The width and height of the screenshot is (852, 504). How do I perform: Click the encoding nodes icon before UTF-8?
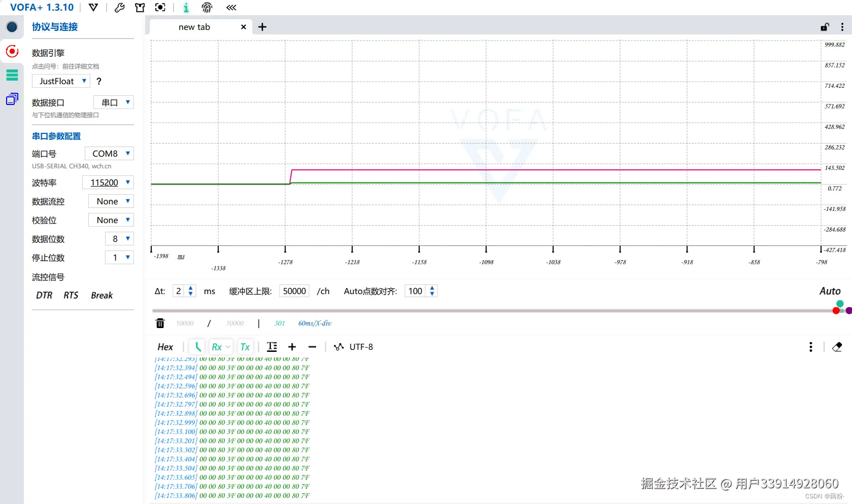(x=338, y=347)
